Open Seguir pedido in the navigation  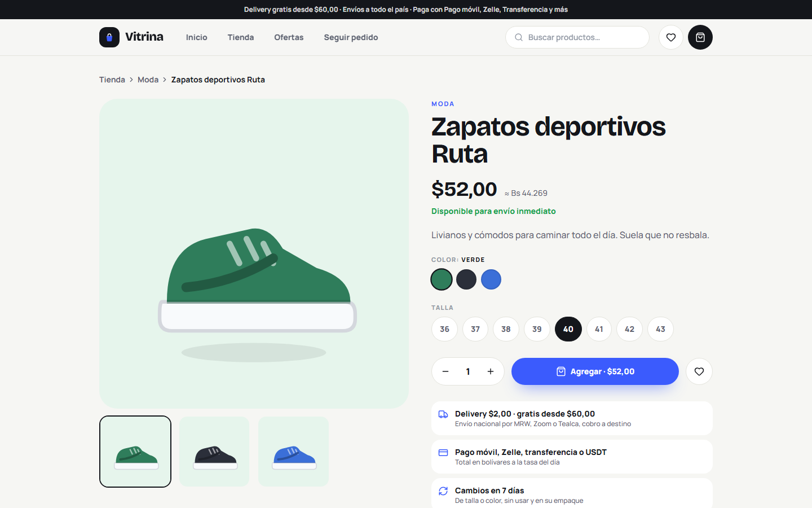tap(351, 37)
